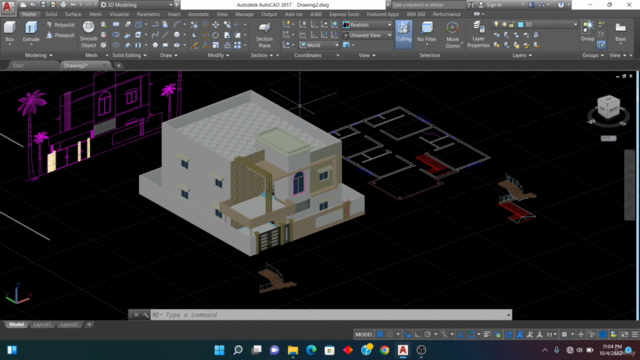Open Windows Start menu

click(x=219, y=350)
